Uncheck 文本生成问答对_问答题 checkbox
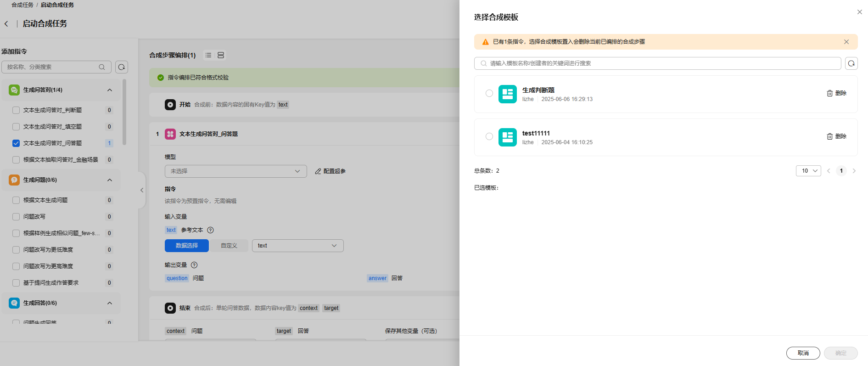Image resolution: width=868 pixels, height=366 pixels. [16, 143]
